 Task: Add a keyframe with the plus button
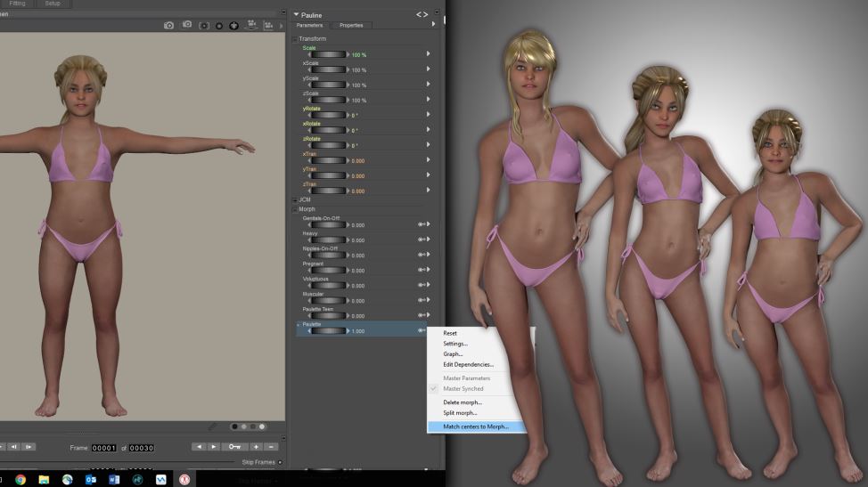pyautogui.click(x=256, y=447)
